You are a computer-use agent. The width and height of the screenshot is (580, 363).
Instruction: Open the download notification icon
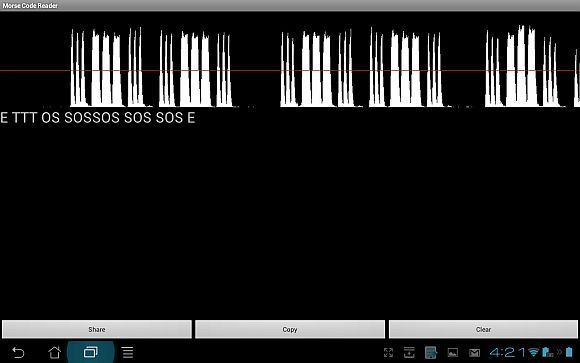click(x=409, y=352)
